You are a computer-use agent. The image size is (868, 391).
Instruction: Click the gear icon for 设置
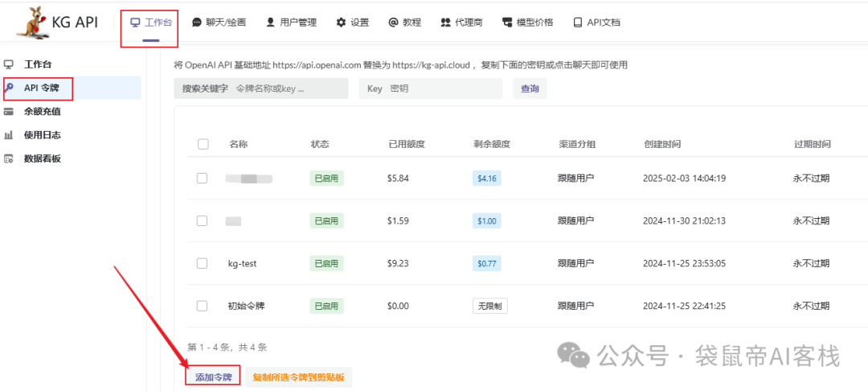point(341,23)
